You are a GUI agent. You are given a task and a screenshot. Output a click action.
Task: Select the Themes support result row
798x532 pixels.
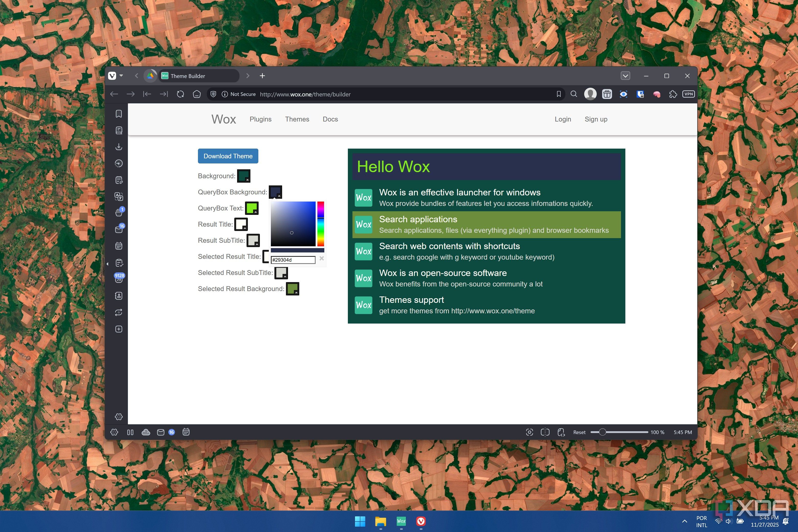click(486, 305)
